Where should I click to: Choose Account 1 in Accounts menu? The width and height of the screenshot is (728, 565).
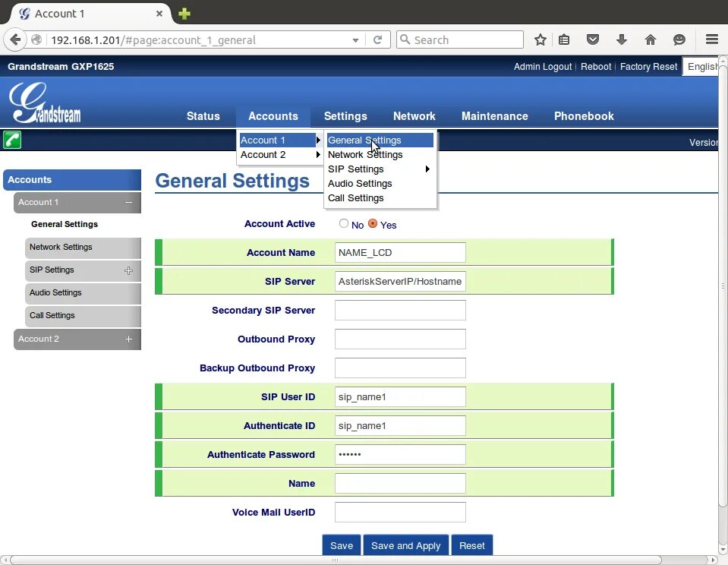(279, 140)
